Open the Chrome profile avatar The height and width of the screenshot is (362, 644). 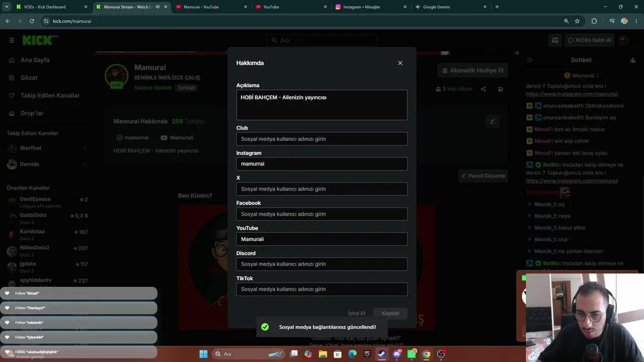pos(624,21)
